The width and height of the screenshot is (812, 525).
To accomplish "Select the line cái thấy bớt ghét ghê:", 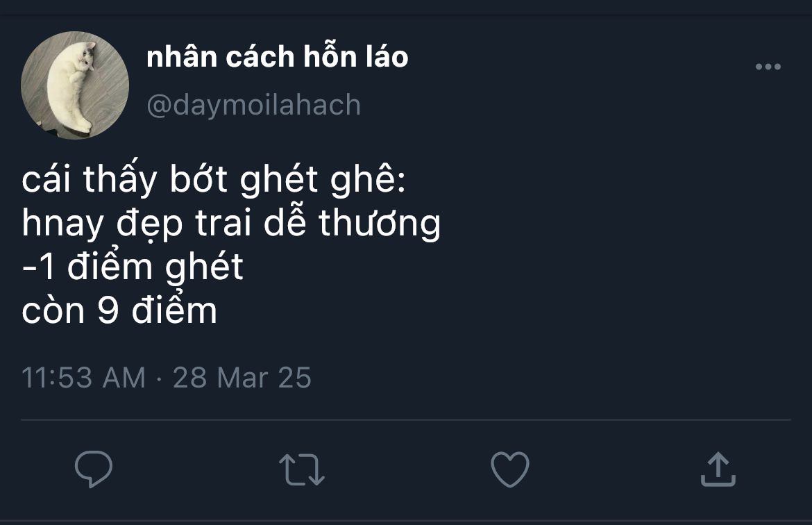I will [x=214, y=180].
